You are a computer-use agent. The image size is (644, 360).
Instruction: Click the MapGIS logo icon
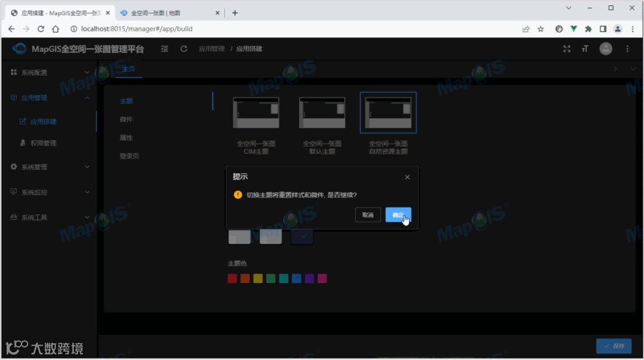19,48
